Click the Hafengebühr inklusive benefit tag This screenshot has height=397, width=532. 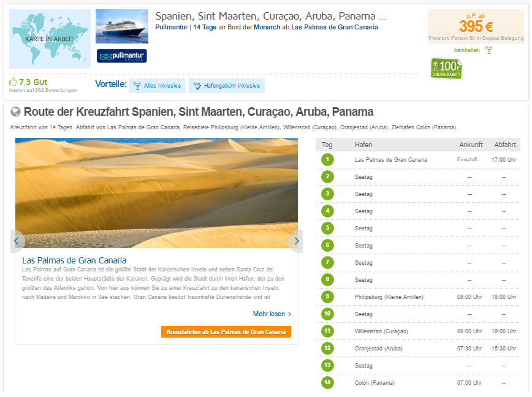click(227, 86)
